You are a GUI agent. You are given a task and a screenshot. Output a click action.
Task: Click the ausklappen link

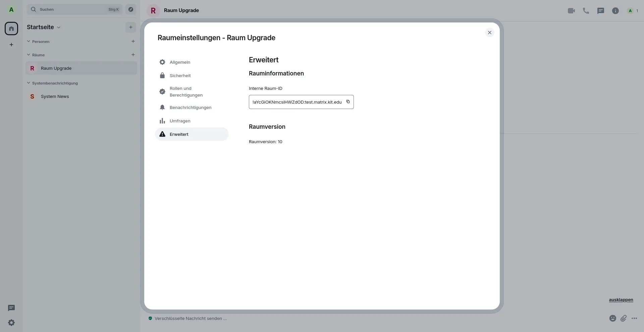(621, 300)
